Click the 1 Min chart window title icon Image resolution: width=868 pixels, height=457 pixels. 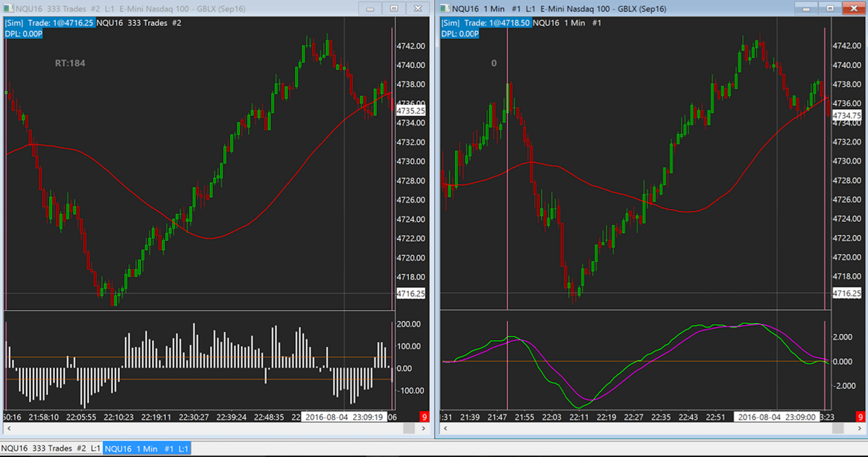[446, 8]
